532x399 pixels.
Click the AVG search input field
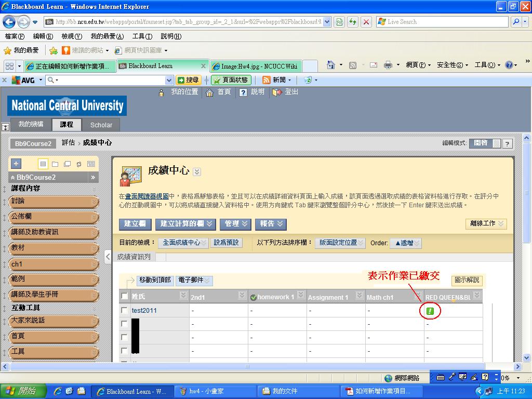[109, 80]
